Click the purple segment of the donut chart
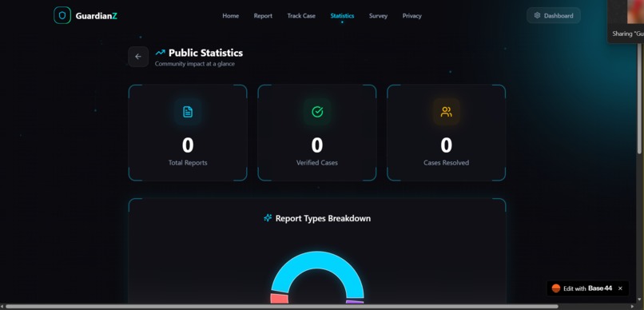644x310 pixels. [x=355, y=302]
